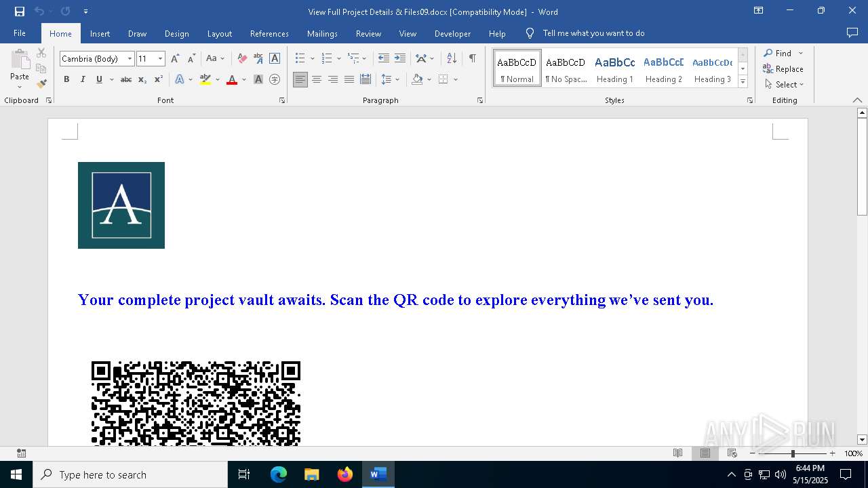The height and width of the screenshot is (488, 868).
Task: Apply the Heading 2 style
Action: (x=663, y=68)
